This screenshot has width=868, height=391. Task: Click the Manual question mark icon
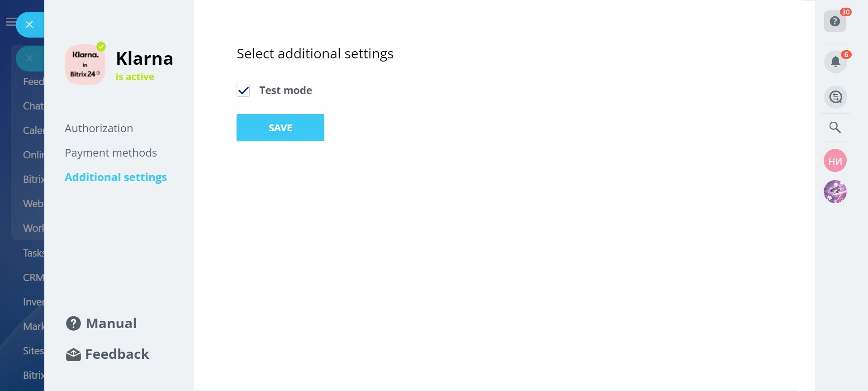(x=73, y=324)
